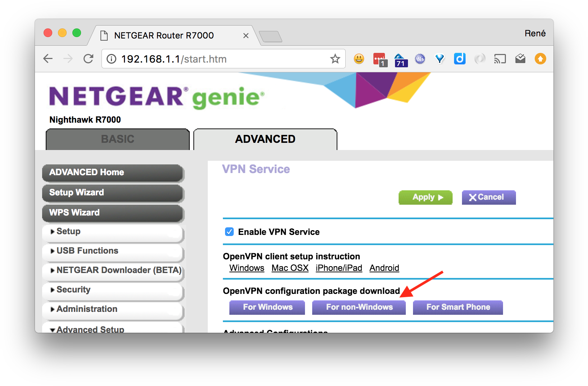Apply the VPN Service settings
The height and width of the screenshot is (386, 588).
pyautogui.click(x=425, y=197)
